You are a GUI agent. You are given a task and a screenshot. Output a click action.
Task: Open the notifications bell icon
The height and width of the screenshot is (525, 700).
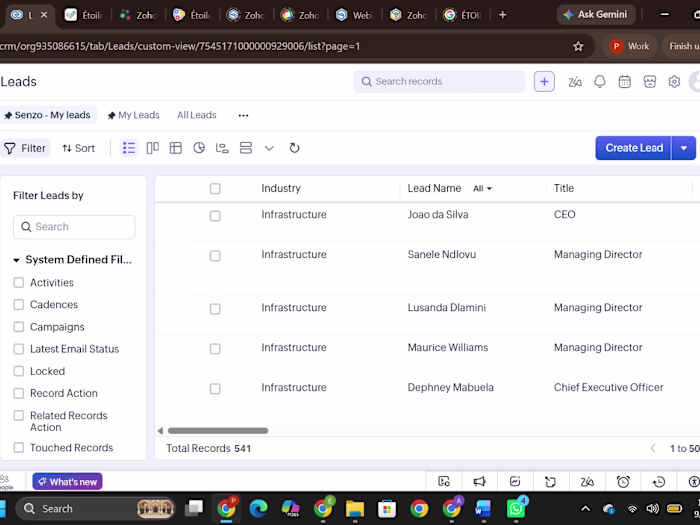600,82
